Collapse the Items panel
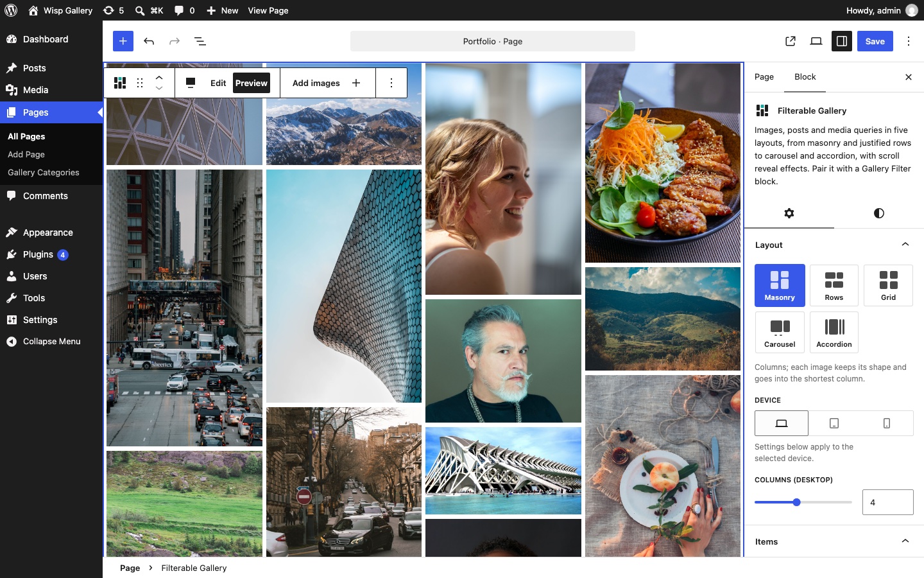The width and height of the screenshot is (924, 578). point(834,541)
